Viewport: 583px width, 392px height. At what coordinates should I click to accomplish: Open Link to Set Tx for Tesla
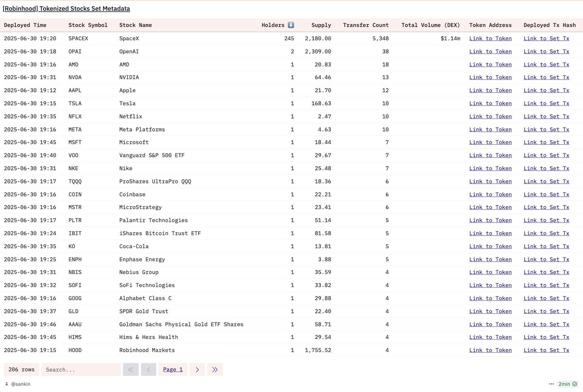pyautogui.click(x=547, y=103)
